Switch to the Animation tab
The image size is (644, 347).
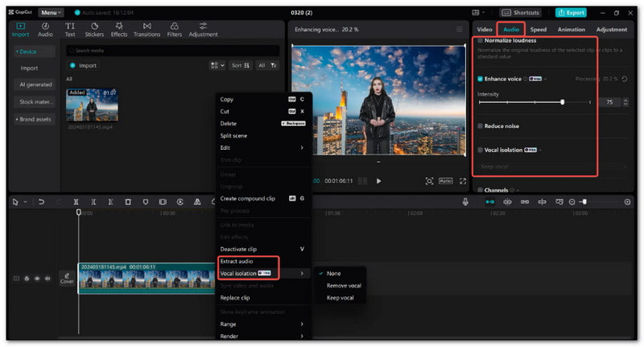tap(572, 30)
